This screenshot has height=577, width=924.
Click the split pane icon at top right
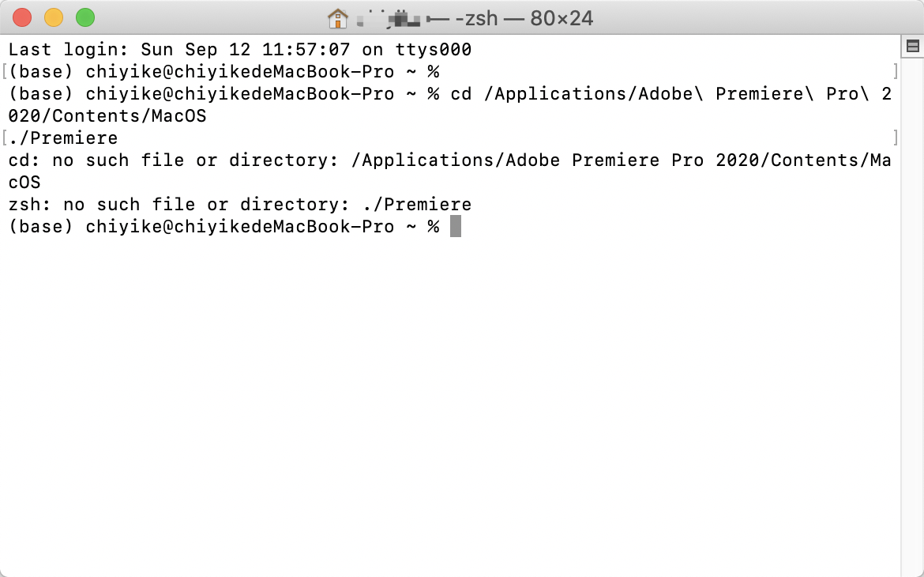912,47
